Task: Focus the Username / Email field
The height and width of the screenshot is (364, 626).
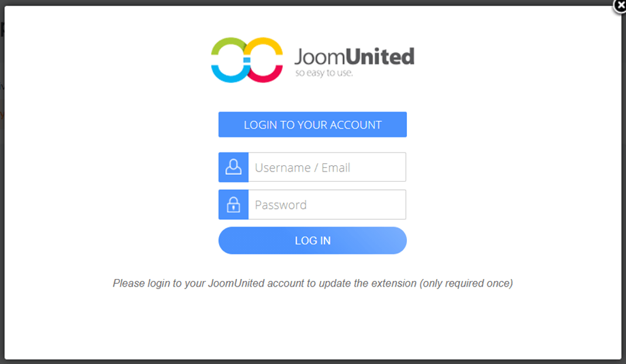Action: 327,167
